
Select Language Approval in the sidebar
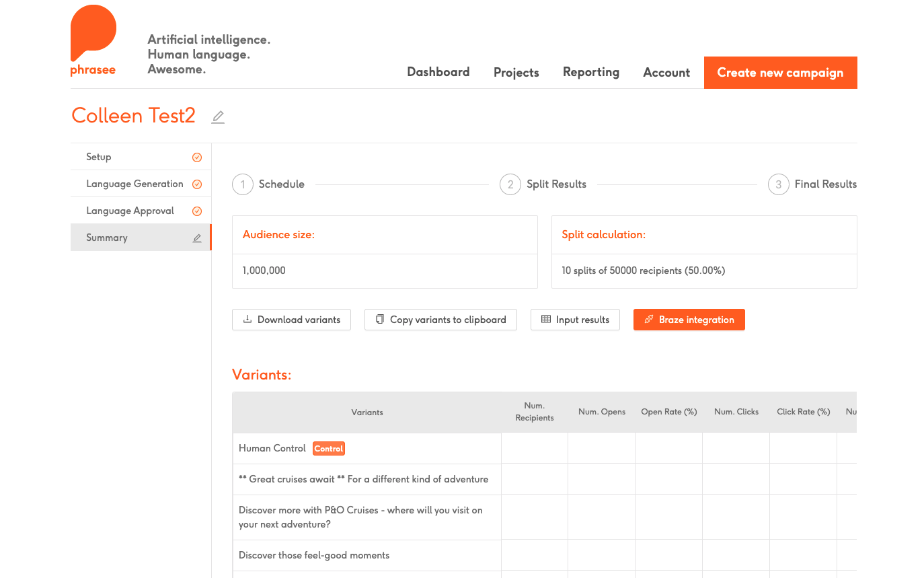tap(141, 211)
